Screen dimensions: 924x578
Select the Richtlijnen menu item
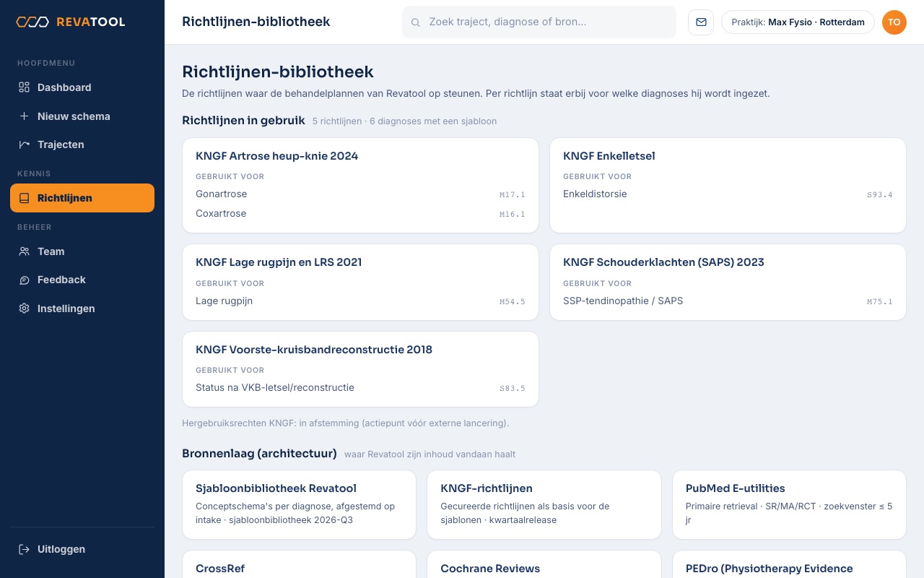(x=82, y=198)
